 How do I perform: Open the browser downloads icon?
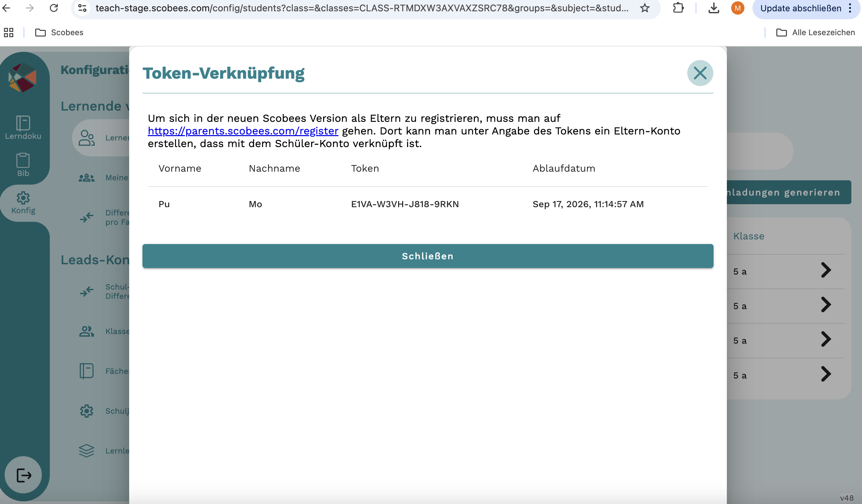(x=713, y=8)
